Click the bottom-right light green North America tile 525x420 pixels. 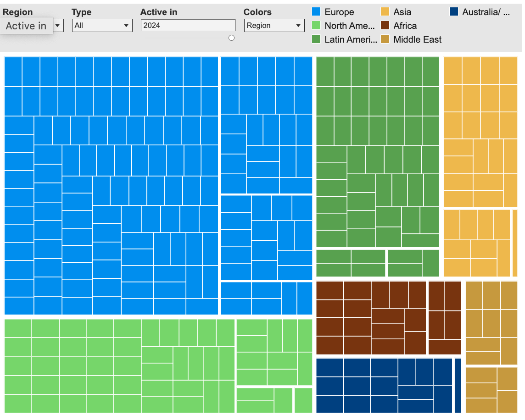(303, 400)
